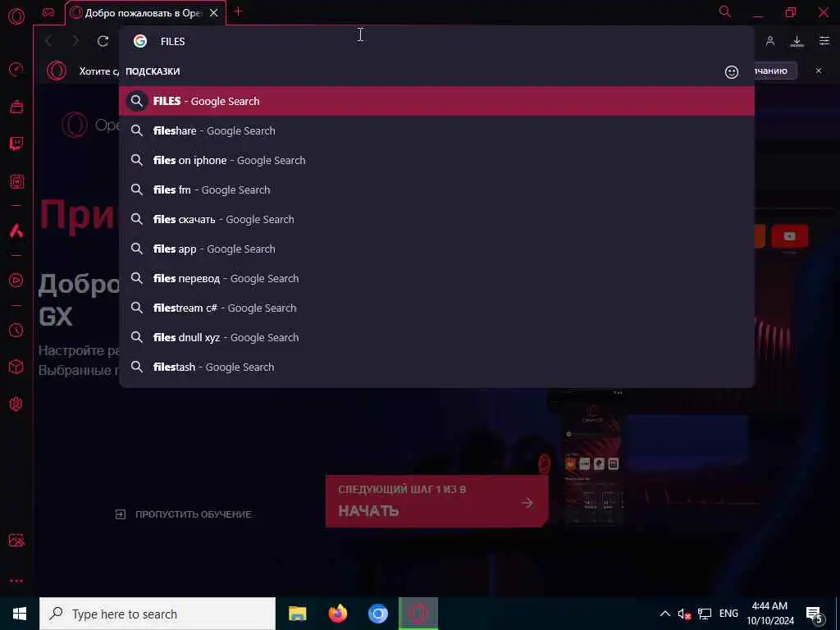
Task: Open GX Corner gamepad icon
Action: click(x=48, y=13)
